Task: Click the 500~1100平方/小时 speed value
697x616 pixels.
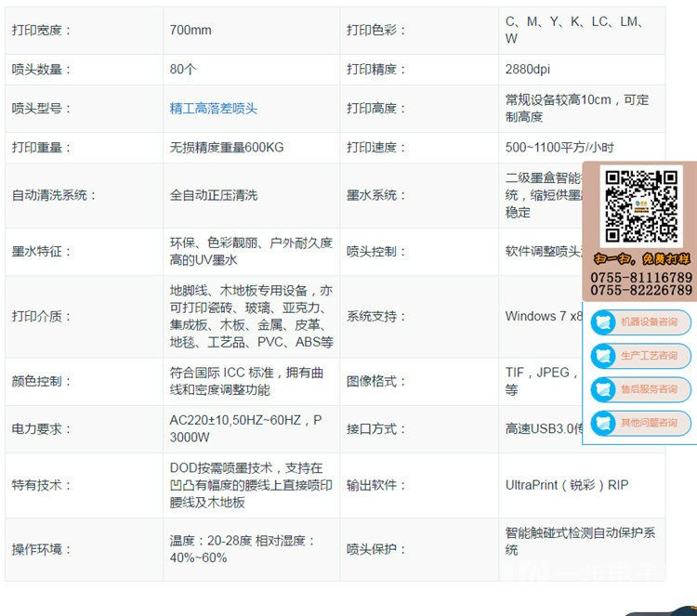Action: [559, 148]
